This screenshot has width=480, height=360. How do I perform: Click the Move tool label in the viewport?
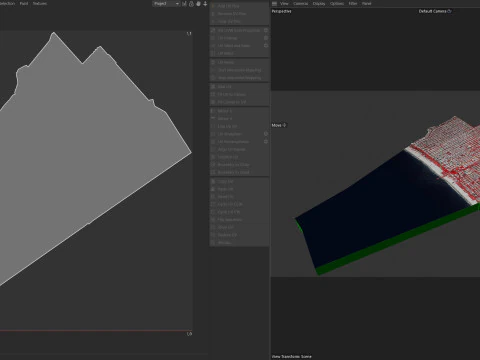278,125
